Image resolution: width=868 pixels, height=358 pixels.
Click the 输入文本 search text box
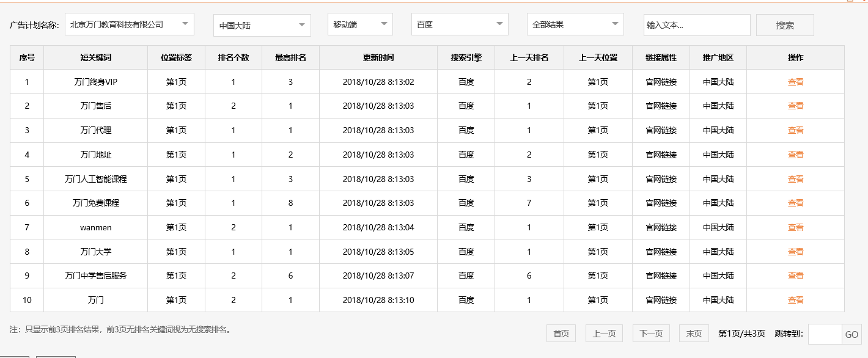(x=697, y=25)
